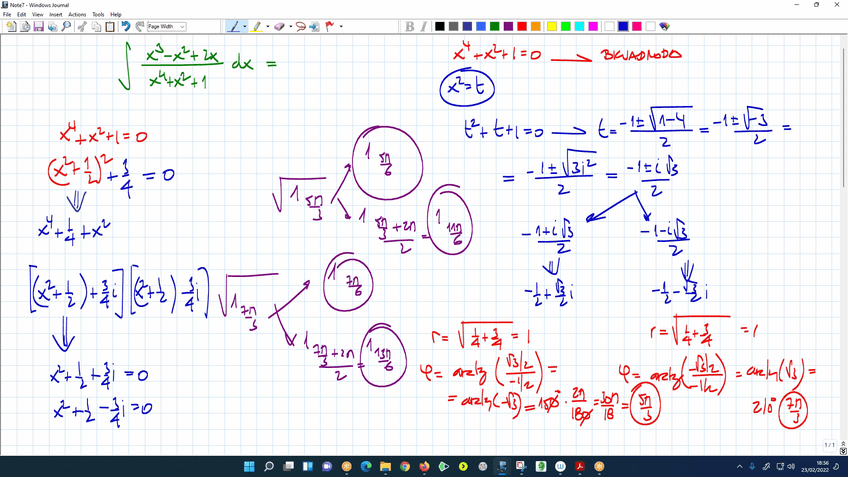This screenshot has height=477, width=848.
Task: Pick the cyan highlighter color swatch
Action: 580,26
